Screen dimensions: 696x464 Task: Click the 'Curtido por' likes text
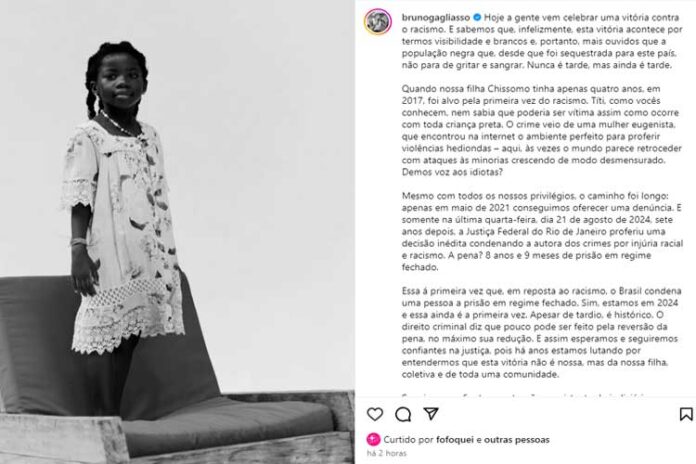[408, 440]
